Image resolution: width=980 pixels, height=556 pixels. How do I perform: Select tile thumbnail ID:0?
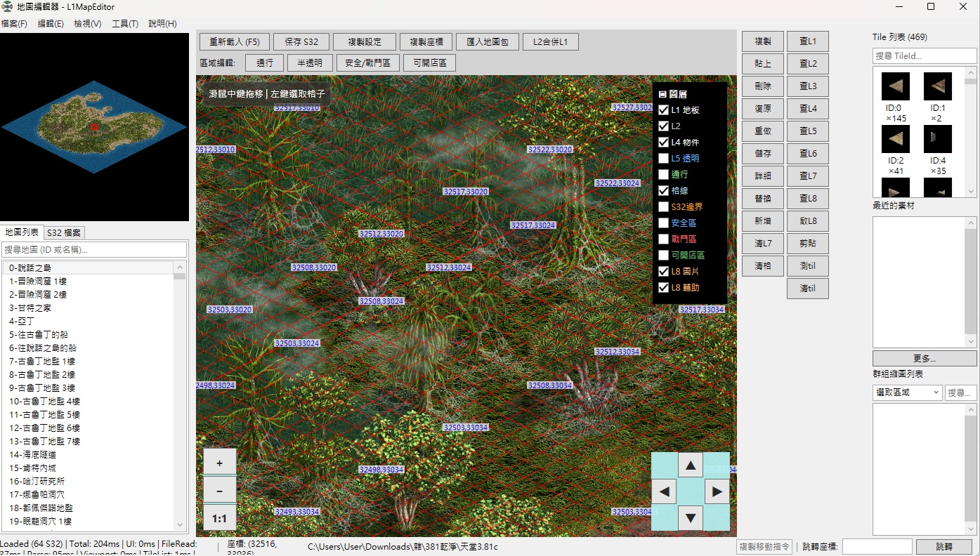pyautogui.click(x=896, y=86)
